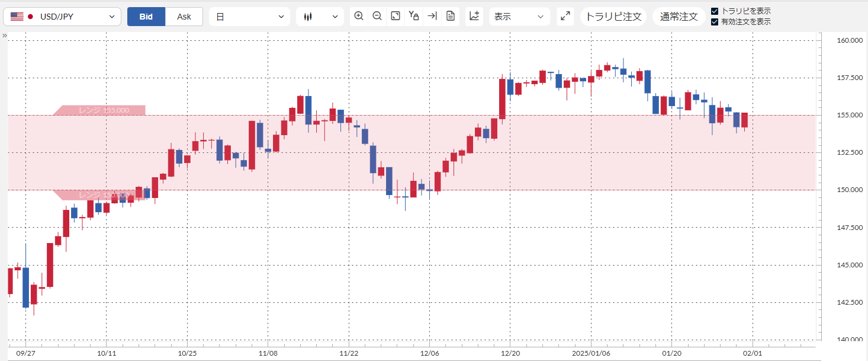Open the candlestick chart type dropdown

pyautogui.click(x=320, y=17)
